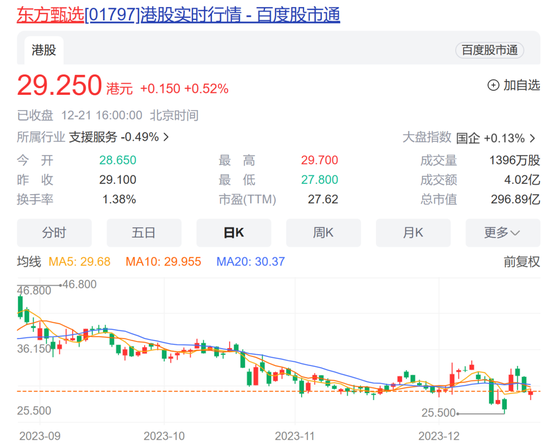The width and height of the screenshot is (550, 445).
Task: Click the 市盈(TTM) value 27.62
Action: pos(323,200)
